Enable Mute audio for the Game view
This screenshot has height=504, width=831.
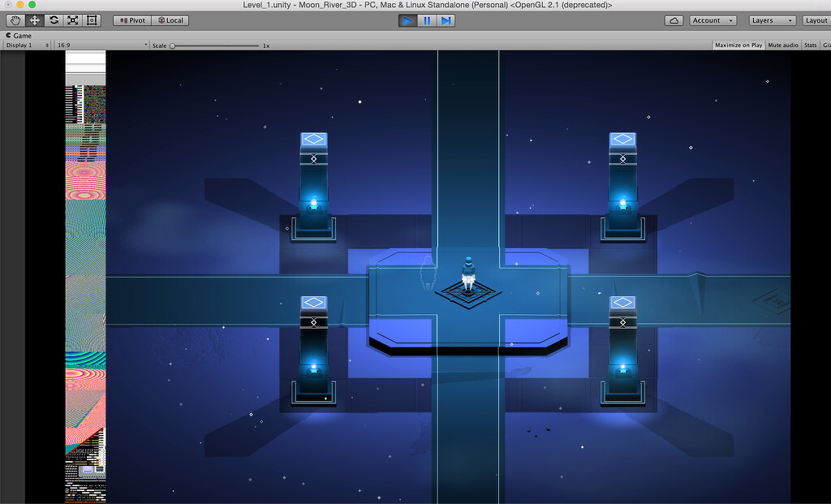pyautogui.click(x=781, y=45)
